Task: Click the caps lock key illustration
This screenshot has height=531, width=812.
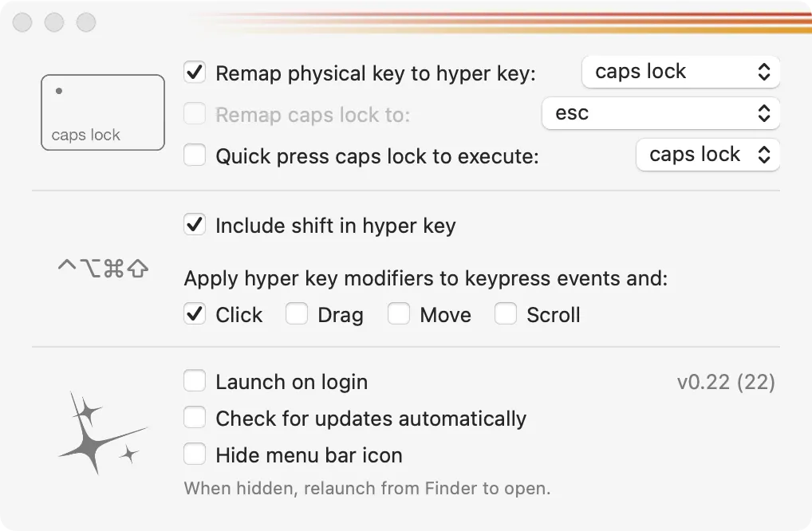Action: point(102,112)
